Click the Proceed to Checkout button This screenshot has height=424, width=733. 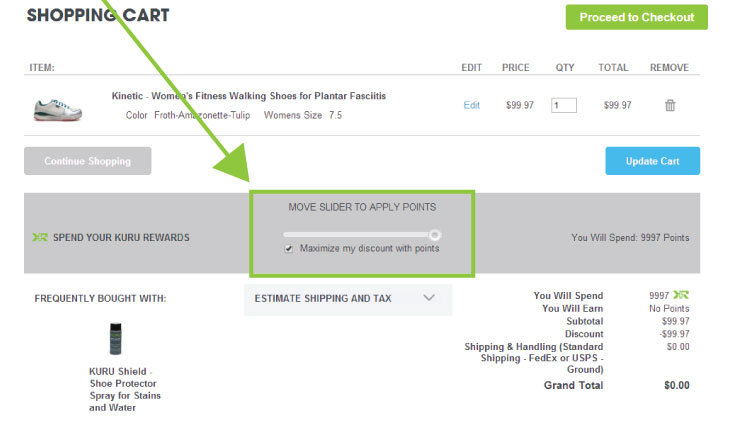point(636,17)
